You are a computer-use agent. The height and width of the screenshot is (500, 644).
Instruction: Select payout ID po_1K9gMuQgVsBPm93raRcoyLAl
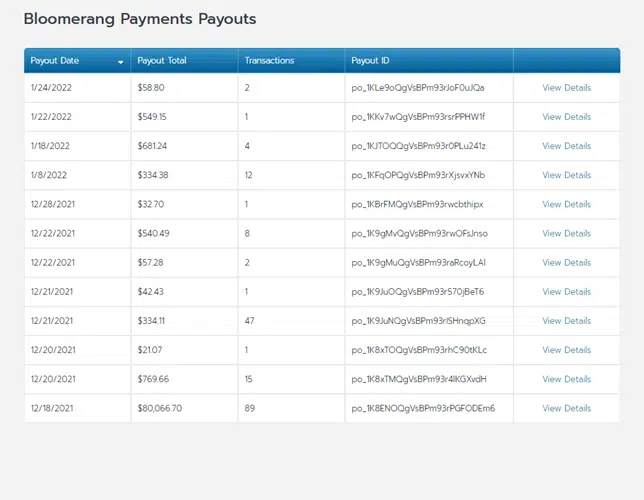(419, 263)
